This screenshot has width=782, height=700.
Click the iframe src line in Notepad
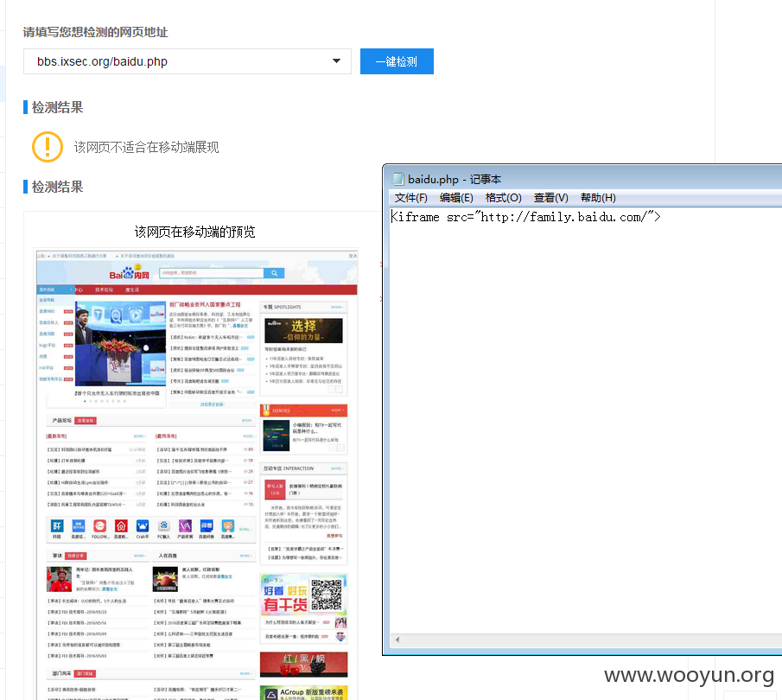click(x=525, y=217)
